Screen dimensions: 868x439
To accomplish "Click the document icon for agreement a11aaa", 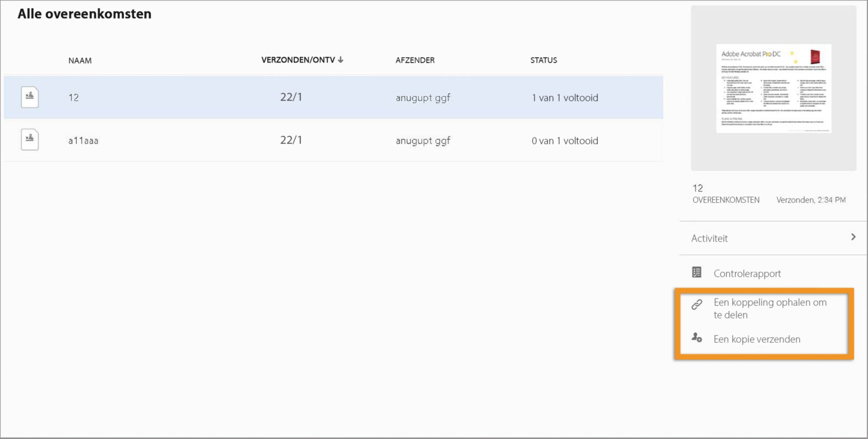I will [x=30, y=140].
